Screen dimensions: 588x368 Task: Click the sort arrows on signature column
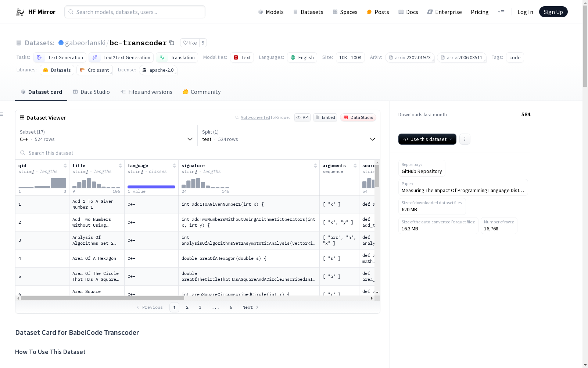315,166
